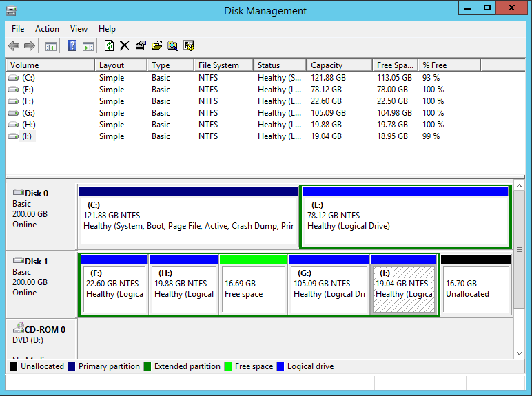Open the File menu
532x396 pixels.
pos(18,29)
